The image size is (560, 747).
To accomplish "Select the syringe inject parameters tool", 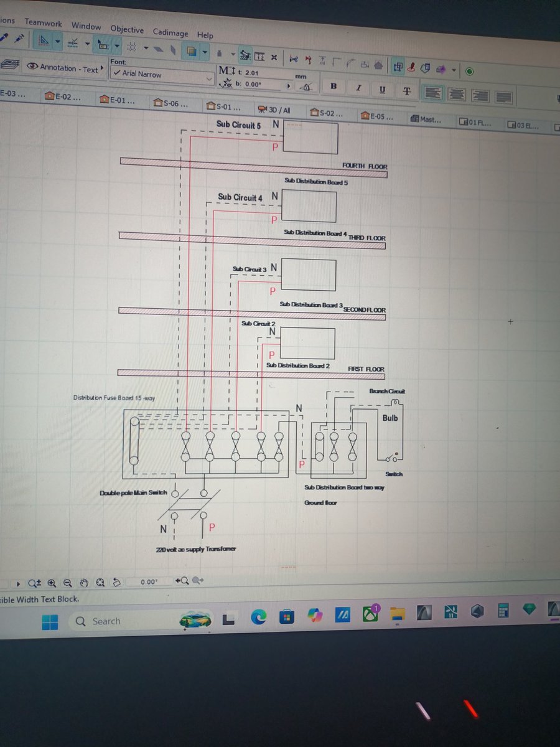I will 20,38.
